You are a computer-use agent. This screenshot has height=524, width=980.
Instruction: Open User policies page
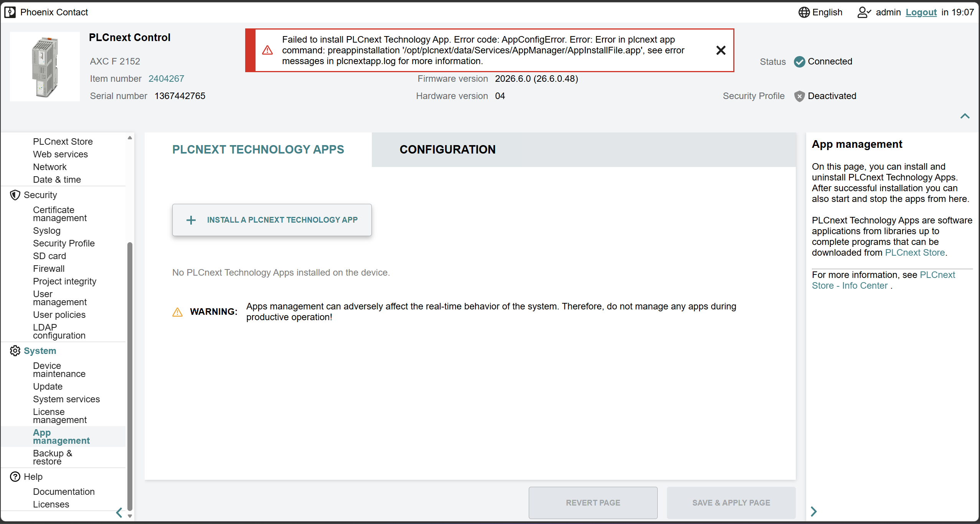pyautogui.click(x=59, y=315)
